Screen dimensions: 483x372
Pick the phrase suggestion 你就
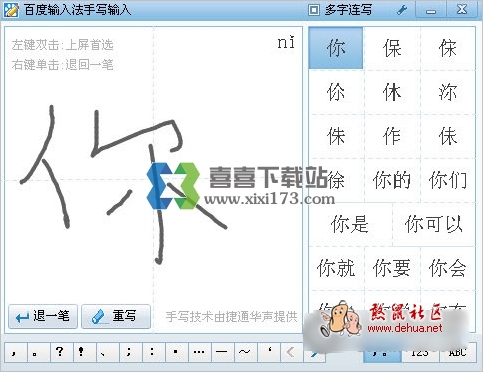tap(336, 268)
